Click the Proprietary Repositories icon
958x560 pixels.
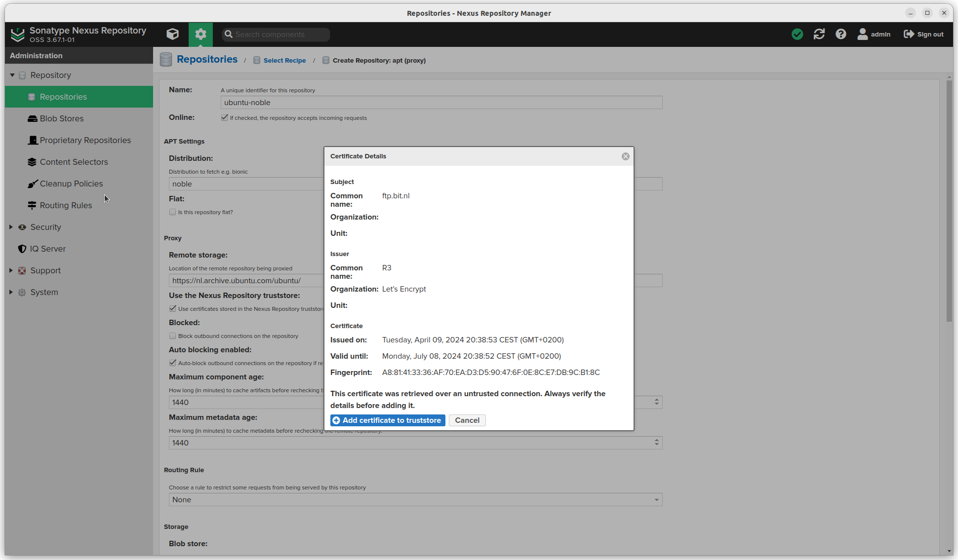(33, 140)
